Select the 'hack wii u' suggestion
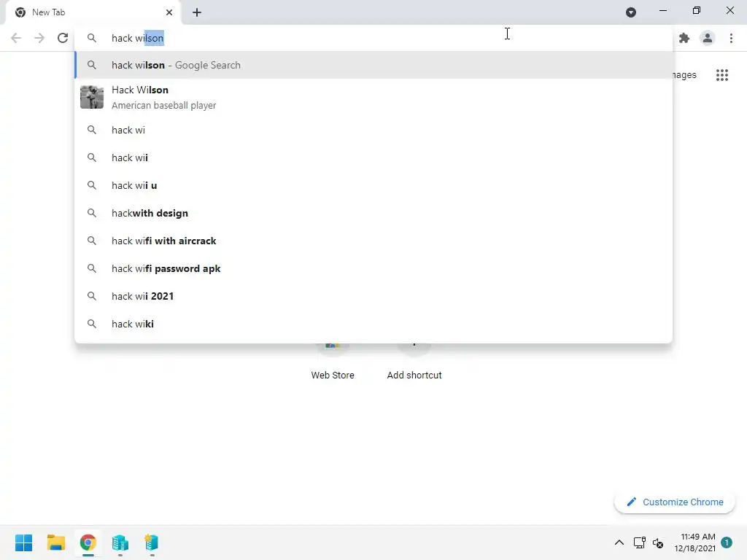The image size is (747, 560). tap(373, 185)
